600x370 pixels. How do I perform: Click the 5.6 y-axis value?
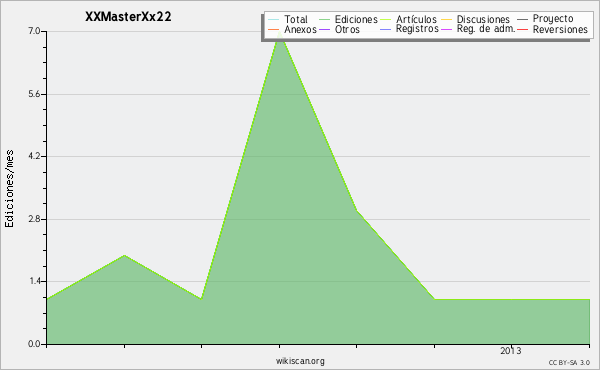click(34, 94)
